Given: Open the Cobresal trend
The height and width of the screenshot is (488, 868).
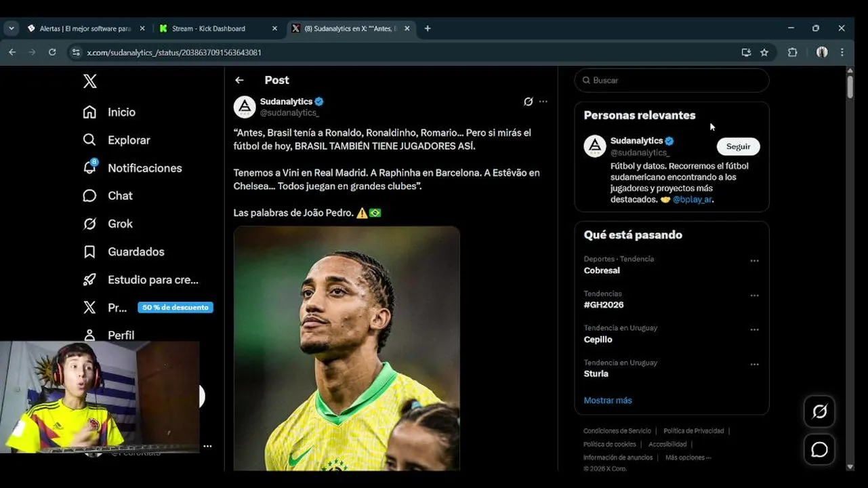Looking at the screenshot, I should (602, 270).
